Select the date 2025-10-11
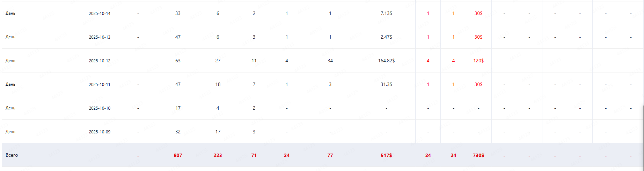The width and height of the screenshot is (644, 171). coord(100,85)
